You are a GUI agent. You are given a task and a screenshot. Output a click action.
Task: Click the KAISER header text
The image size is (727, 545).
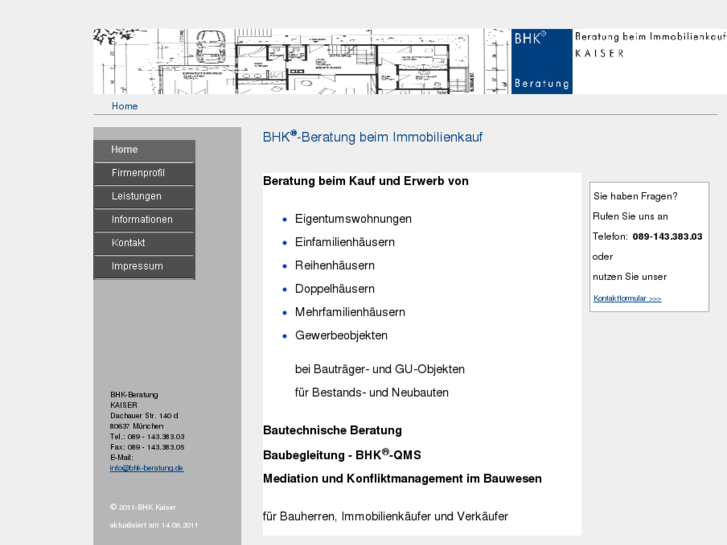click(599, 53)
